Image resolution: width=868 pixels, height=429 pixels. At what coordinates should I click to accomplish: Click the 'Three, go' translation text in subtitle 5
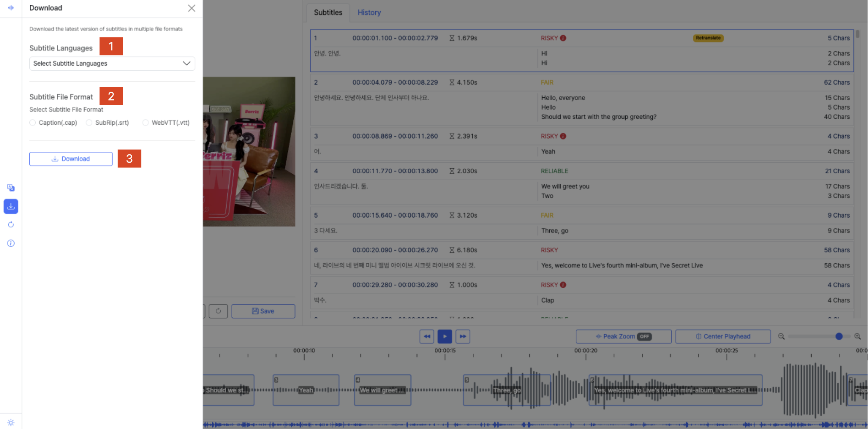tap(555, 231)
